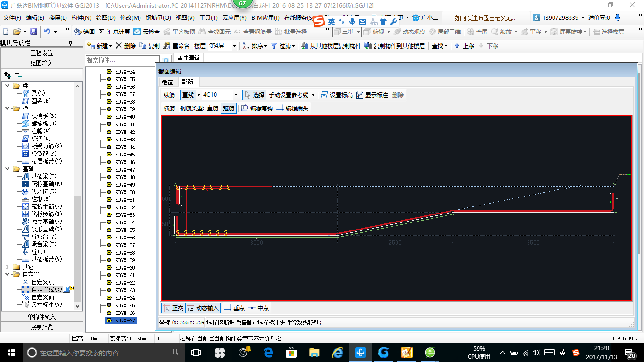
Task: Click 复制构件到其他楼层
Action: (395, 46)
